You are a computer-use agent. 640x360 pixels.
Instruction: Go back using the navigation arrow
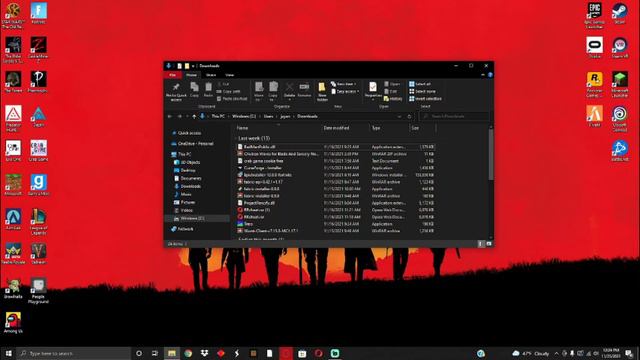coord(170,116)
